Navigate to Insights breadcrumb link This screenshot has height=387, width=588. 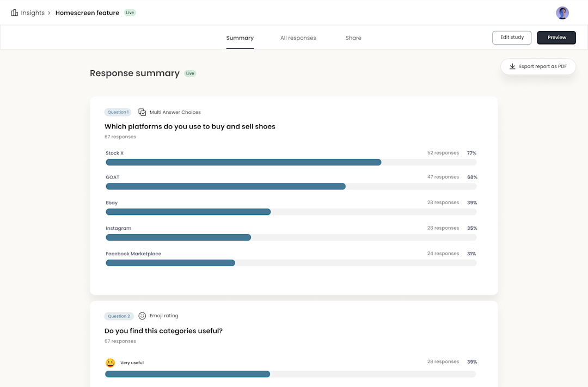(x=33, y=13)
